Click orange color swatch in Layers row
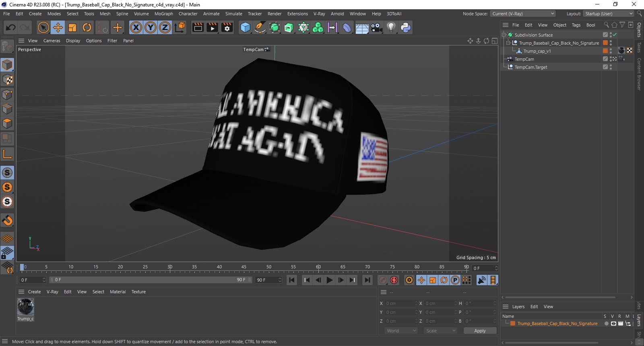Screen dimensions: 644x346 [x=513, y=323]
